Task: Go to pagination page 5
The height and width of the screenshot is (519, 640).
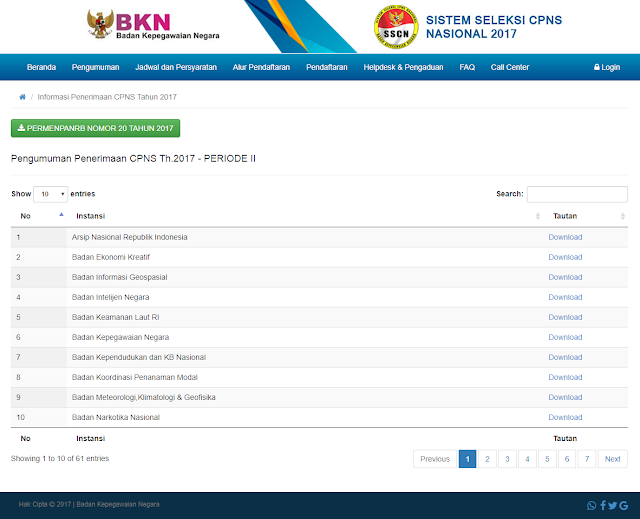Action: 547,459
